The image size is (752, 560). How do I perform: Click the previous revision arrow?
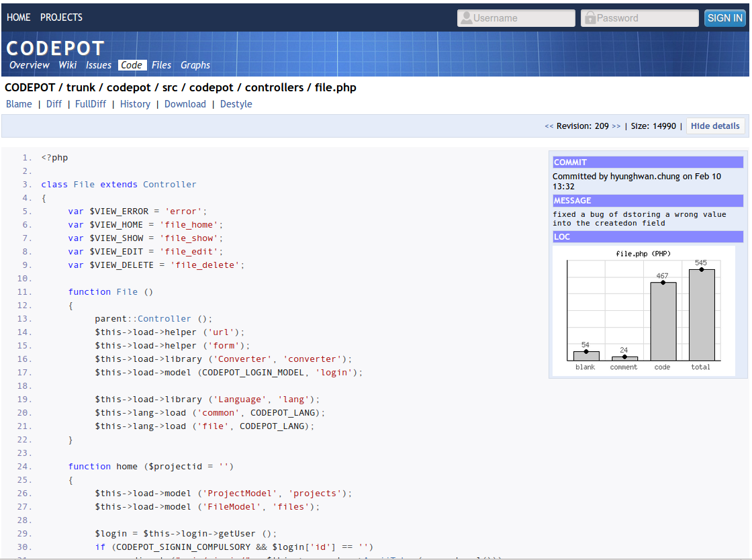coord(548,126)
